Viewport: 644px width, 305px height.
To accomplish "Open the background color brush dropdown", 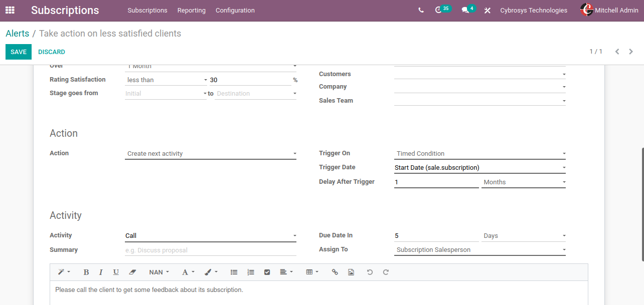I will pos(211,272).
